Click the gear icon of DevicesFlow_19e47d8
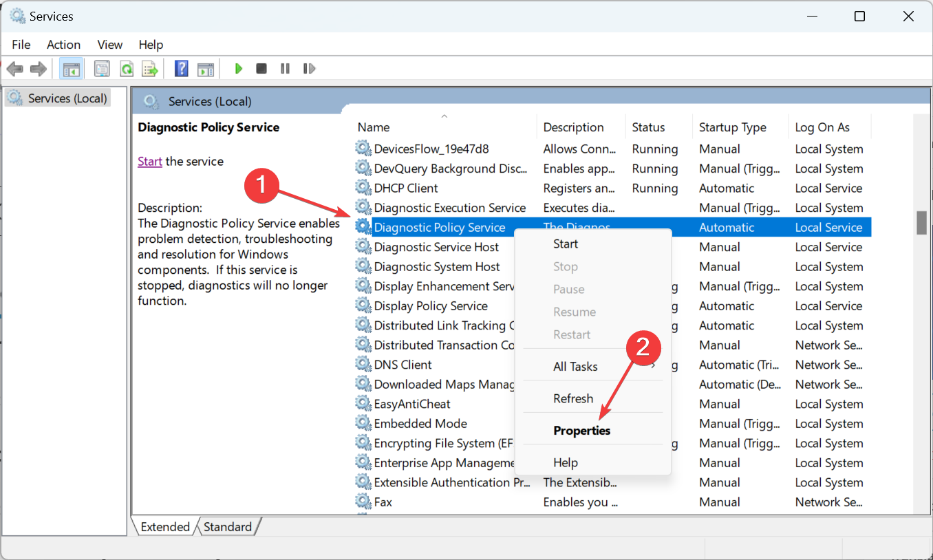 [363, 149]
